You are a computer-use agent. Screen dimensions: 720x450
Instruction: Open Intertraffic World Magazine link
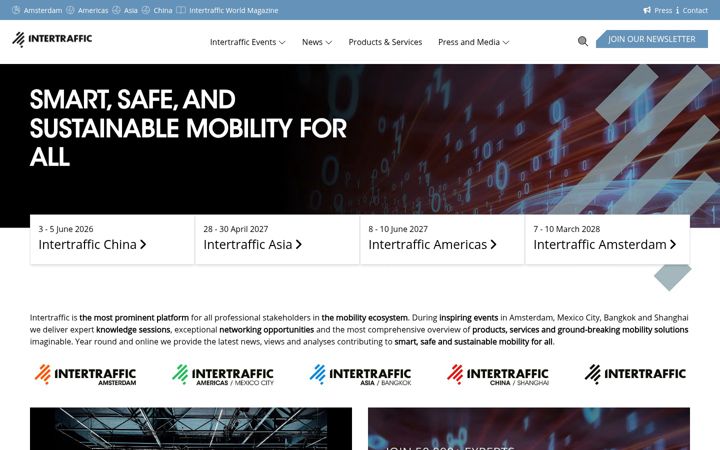234,10
